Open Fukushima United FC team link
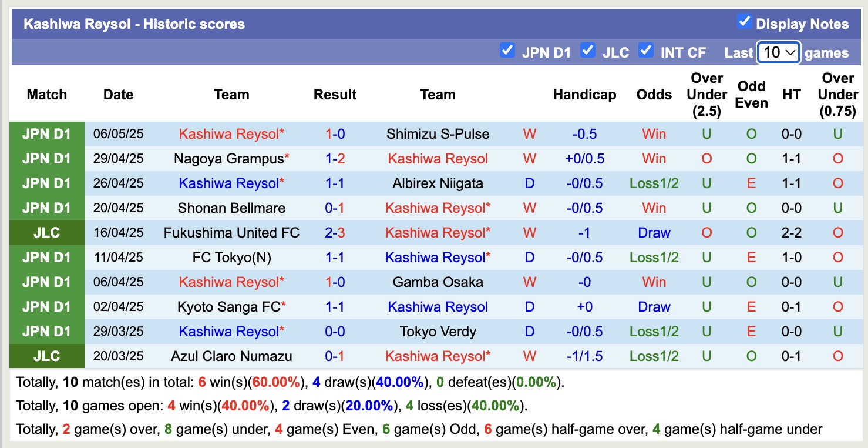 (231, 233)
